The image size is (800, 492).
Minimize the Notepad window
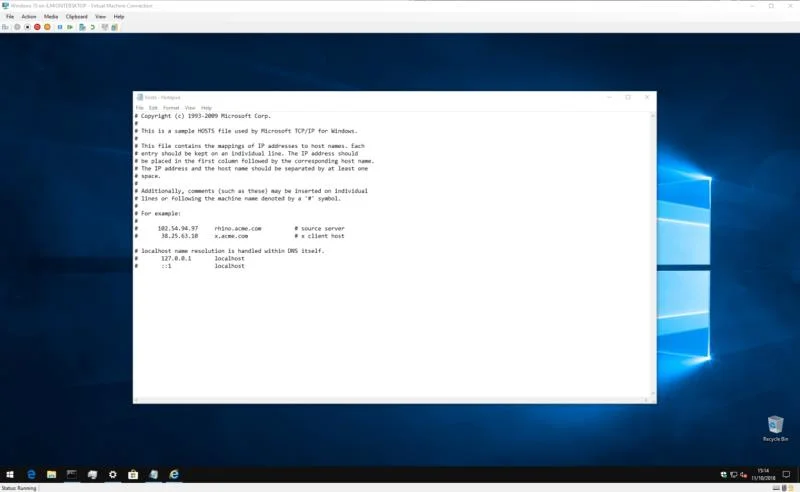609,97
